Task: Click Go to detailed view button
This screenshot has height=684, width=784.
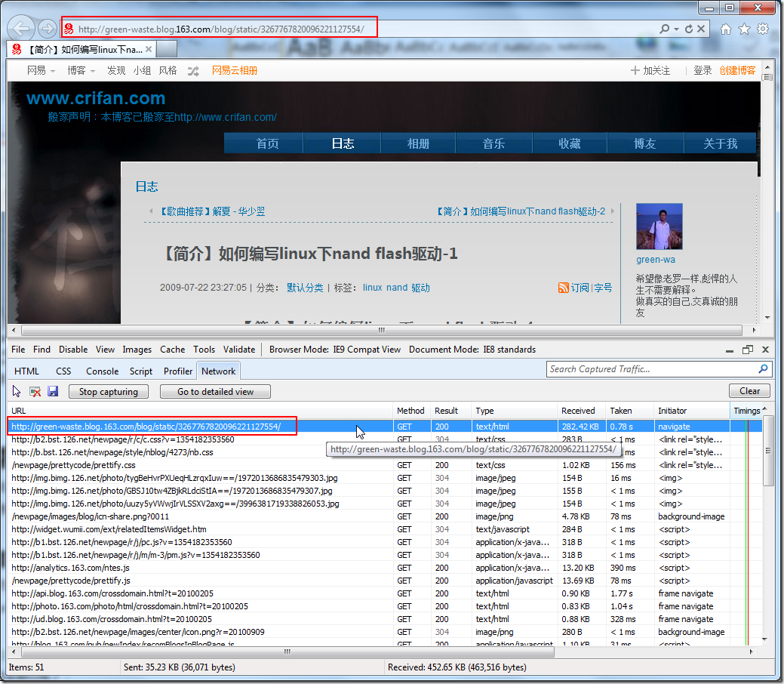Action: coord(216,391)
